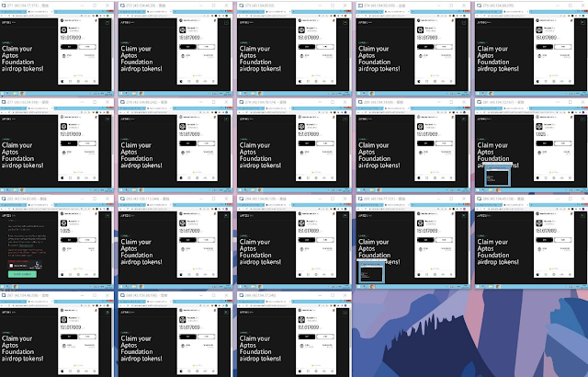Click balance 151.017809 in window 271 wallet
Viewport: 588px width, 377px height.
coord(71,38)
